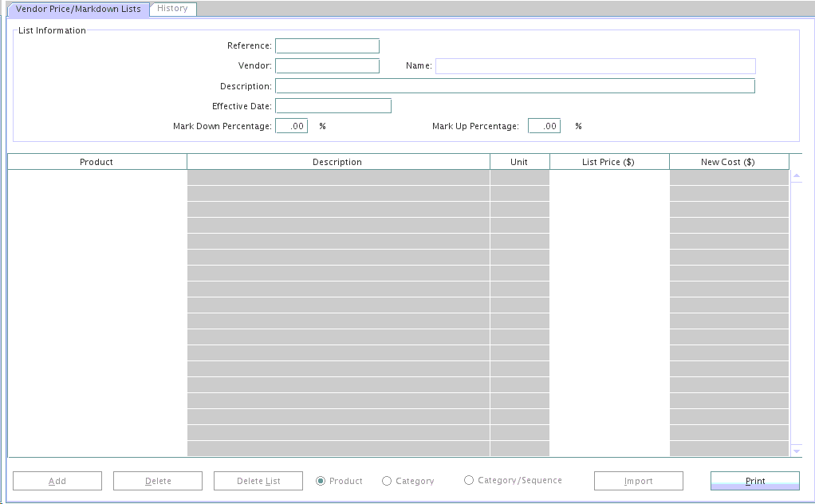The height and width of the screenshot is (504, 815).
Task: Click the Product column header
Action: pyautogui.click(x=96, y=162)
